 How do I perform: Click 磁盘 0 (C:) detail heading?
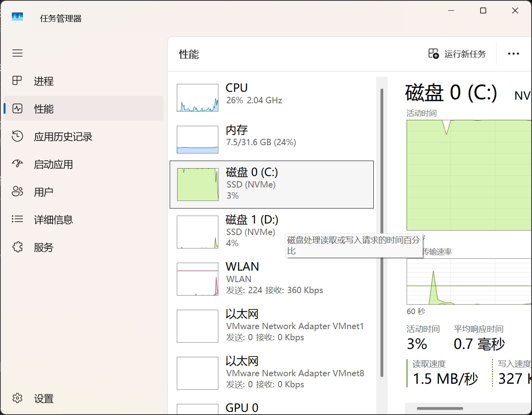451,93
